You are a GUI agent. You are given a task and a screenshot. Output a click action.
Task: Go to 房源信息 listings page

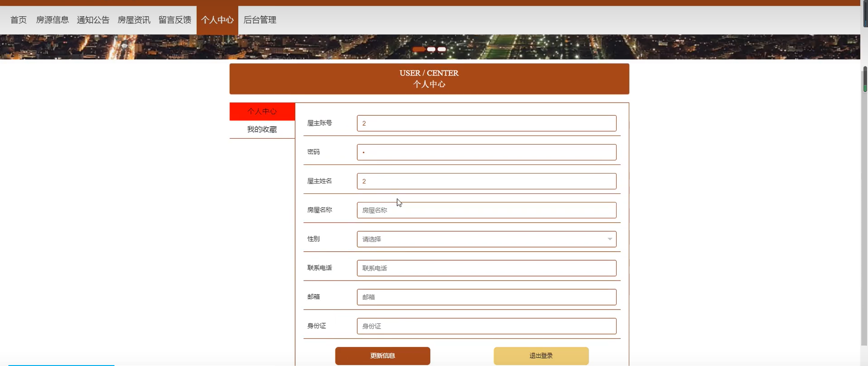tap(52, 20)
